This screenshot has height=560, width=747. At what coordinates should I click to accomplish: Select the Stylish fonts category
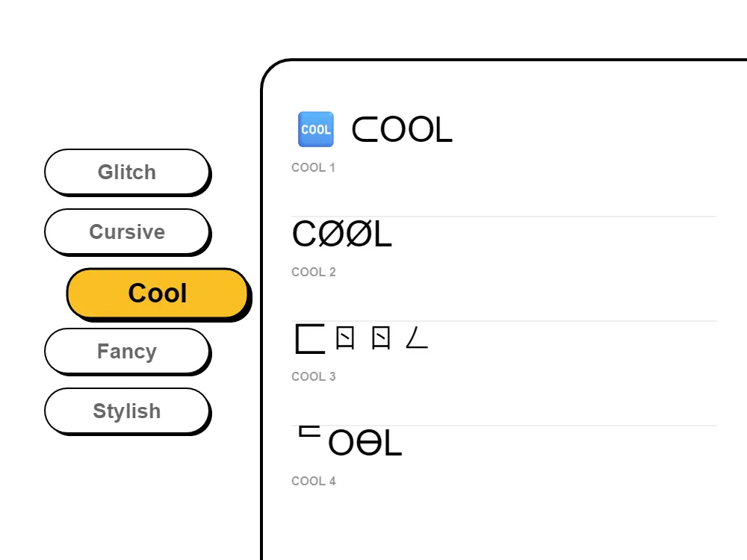127,411
